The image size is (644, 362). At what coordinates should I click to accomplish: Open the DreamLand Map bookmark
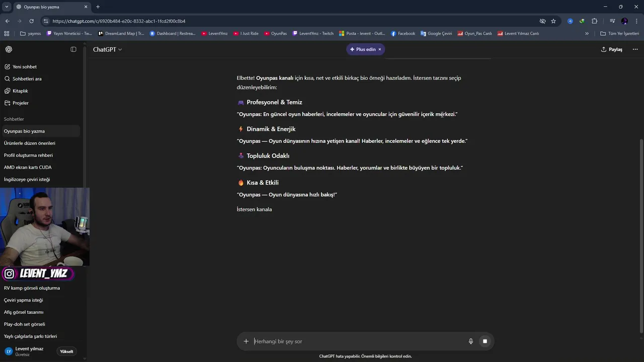[121, 34]
